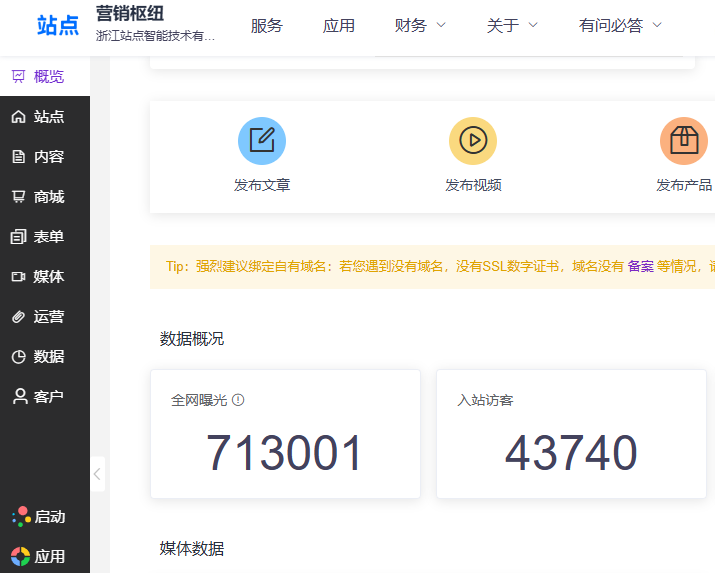
Task: Click the 发布视频 play icon
Action: [x=473, y=141]
